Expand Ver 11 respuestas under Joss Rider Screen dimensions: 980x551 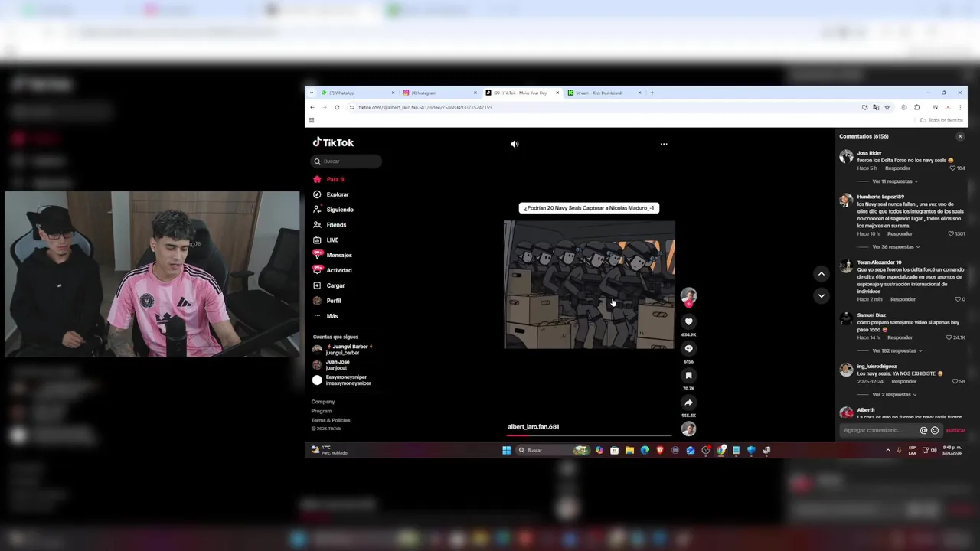895,181
